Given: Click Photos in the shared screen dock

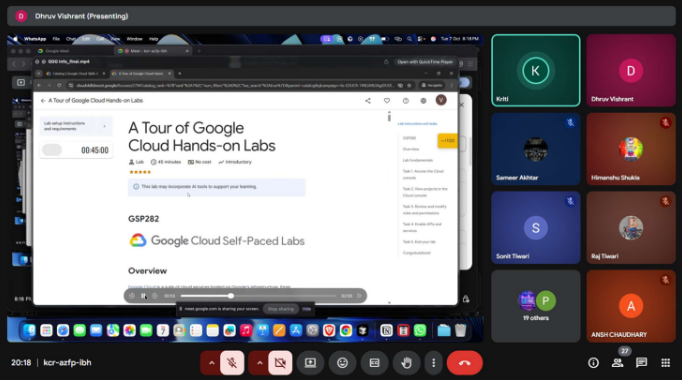Looking at the screenshot, I should tap(130, 331).
